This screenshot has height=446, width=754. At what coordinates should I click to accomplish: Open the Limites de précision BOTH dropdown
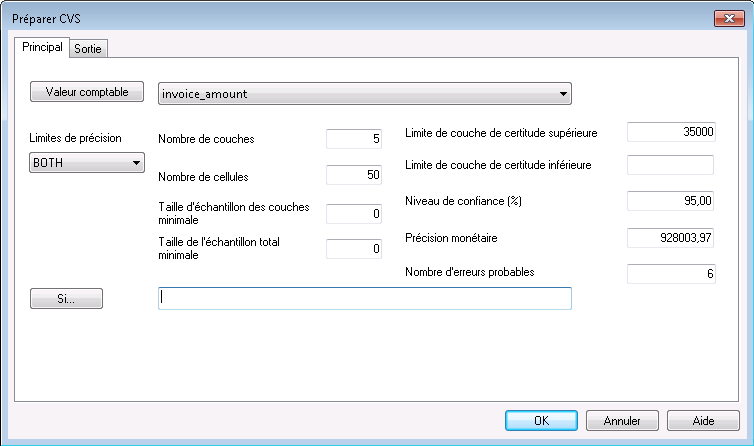click(x=88, y=163)
